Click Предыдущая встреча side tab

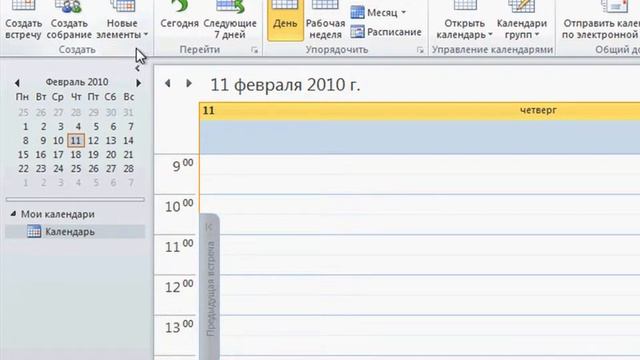210,286
